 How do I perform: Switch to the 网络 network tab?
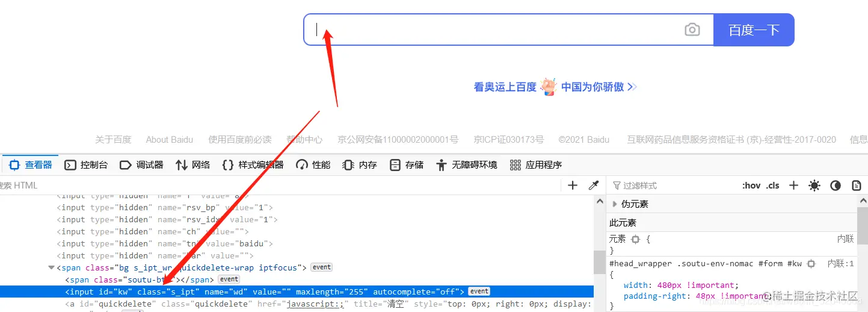(192, 164)
